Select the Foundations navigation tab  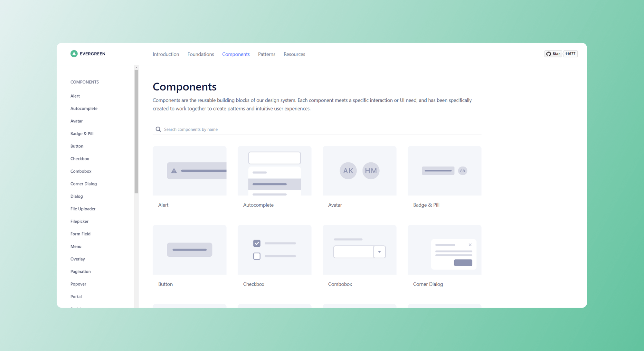click(x=201, y=54)
